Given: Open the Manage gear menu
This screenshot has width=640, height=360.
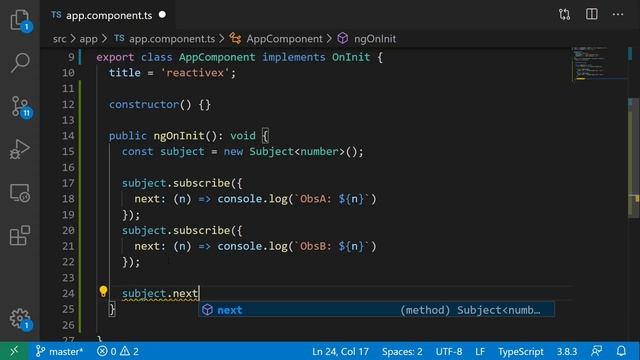Looking at the screenshot, I should pyautogui.click(x=20, y=318).
